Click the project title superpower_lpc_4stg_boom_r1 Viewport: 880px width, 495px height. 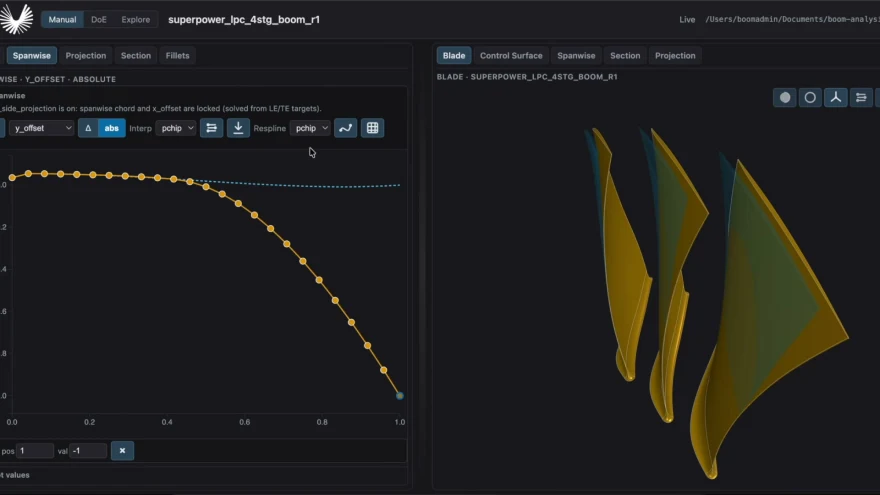point(244,20)
